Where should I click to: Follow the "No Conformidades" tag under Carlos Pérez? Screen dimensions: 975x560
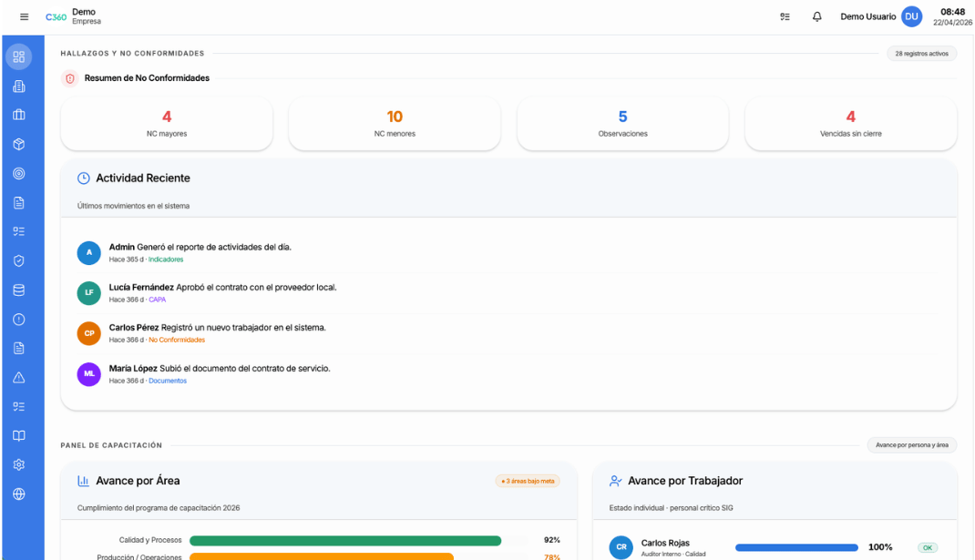pos(177,340)
